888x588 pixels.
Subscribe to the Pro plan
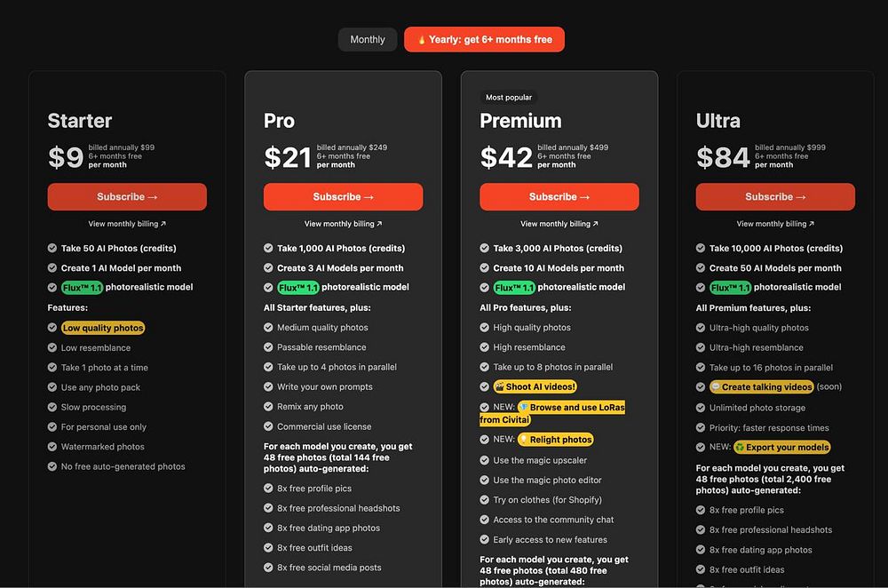click(x=343, y=196)
